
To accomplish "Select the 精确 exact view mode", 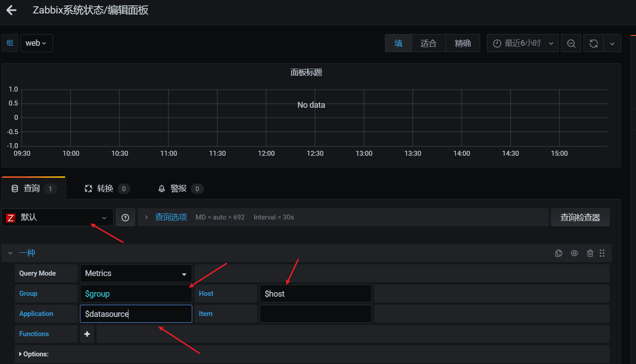I will [463, 43].
